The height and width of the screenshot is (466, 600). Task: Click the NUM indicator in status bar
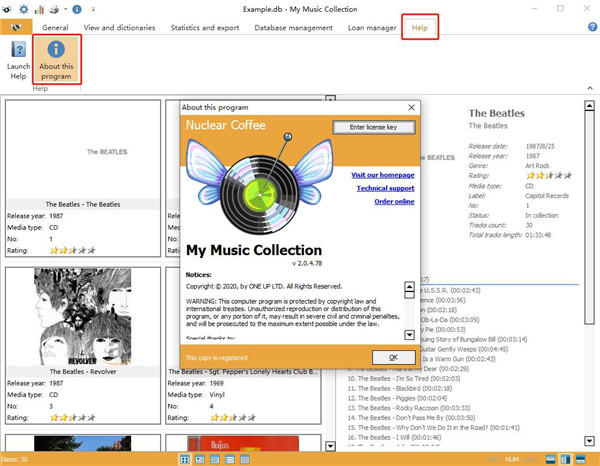(x=512, y=459)
